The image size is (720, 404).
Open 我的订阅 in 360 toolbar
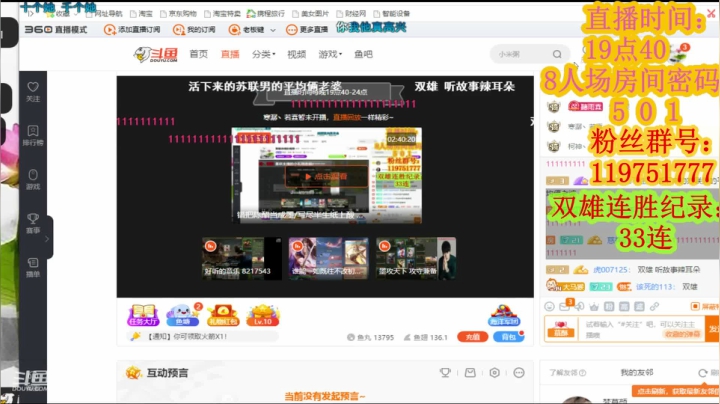(x=194, y=29)
